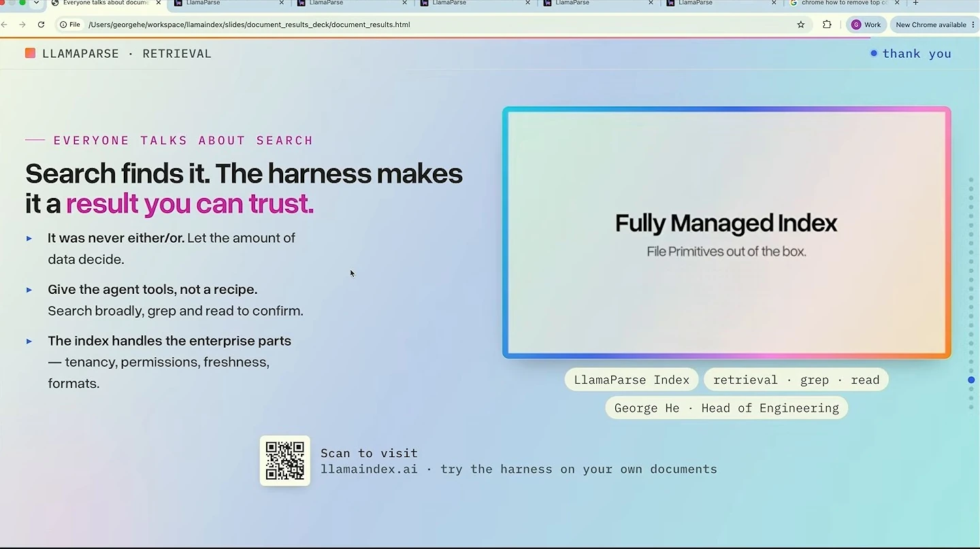980x549 pixels.
Task: Click the 'EVERYONE TALKS ABOUT SEARCH' eyebrow text
Action: coord(183,140)
